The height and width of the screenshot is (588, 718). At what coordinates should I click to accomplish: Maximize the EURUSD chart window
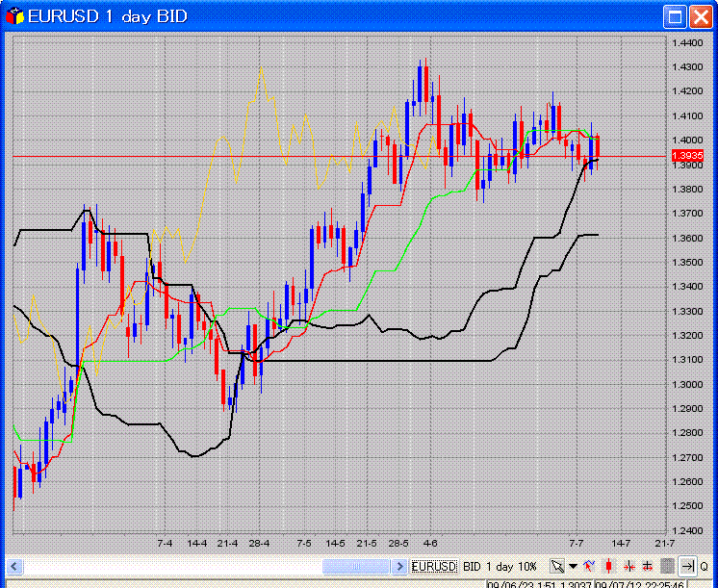pos(675,16)
